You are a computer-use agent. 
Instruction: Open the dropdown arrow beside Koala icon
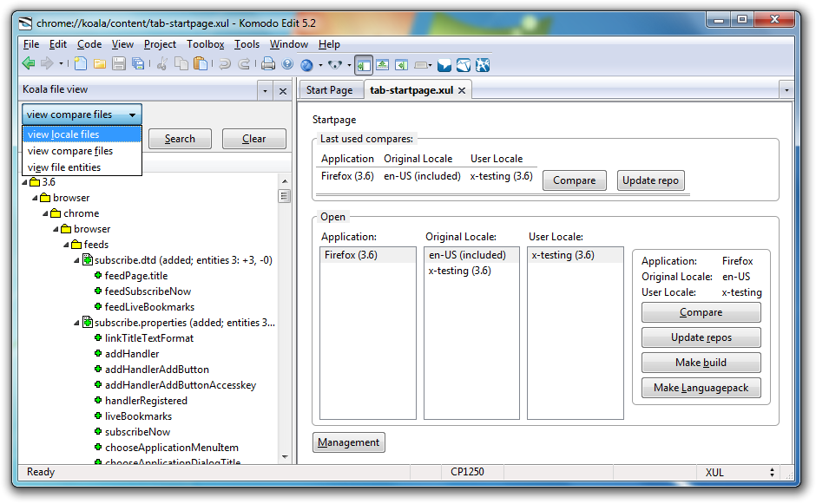point(349,66)
